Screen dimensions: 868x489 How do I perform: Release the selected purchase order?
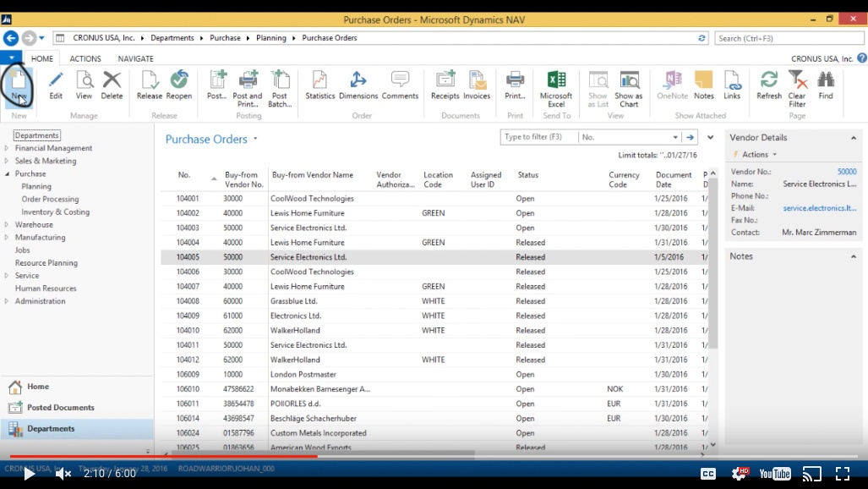click(x=150, y=85)
